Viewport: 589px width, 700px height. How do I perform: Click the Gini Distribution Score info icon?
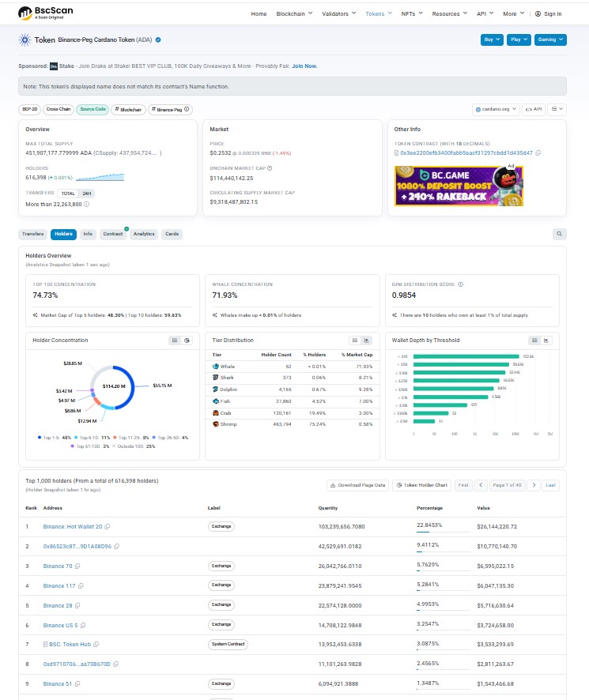(460, 284)
